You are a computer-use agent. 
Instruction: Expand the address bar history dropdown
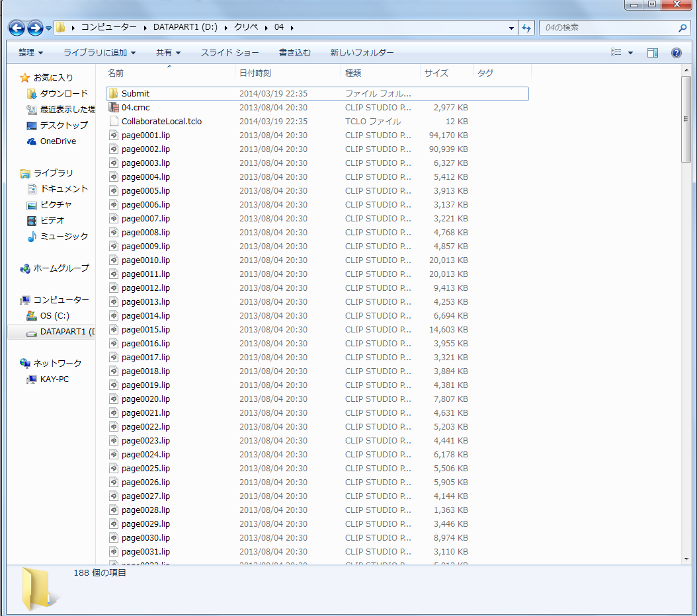pyautogui.click(x=511, y=28)
